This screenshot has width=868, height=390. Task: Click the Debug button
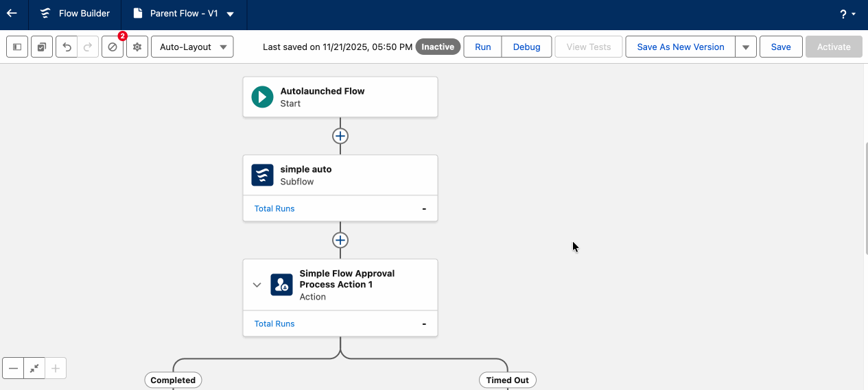point(526,47)
